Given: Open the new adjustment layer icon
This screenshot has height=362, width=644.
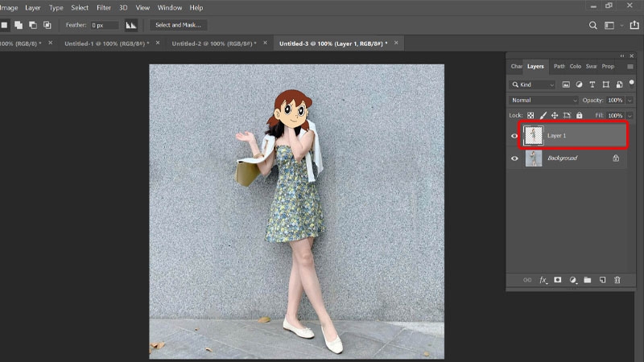Looking at the screenshot, I should (573, 280).
